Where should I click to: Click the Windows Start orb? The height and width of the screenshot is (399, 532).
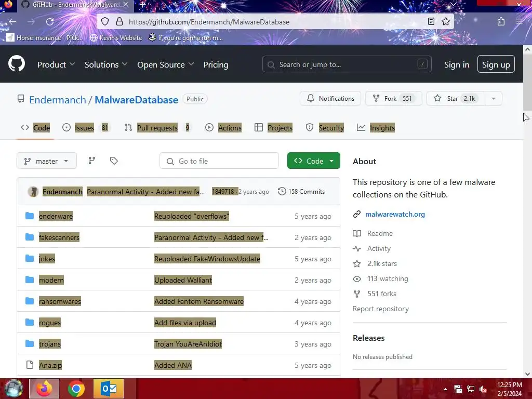click(x=13, y=389)
